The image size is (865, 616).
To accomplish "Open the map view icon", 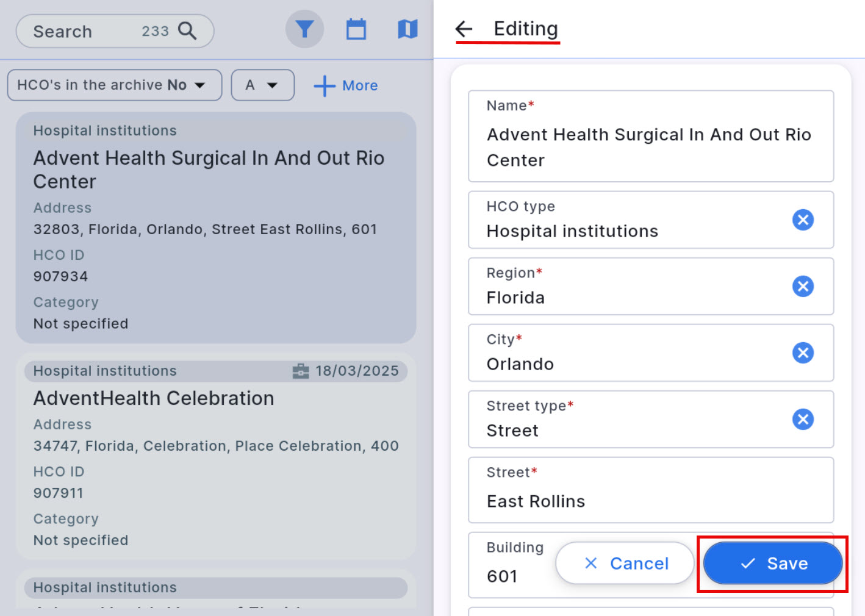I will (407, 29).
